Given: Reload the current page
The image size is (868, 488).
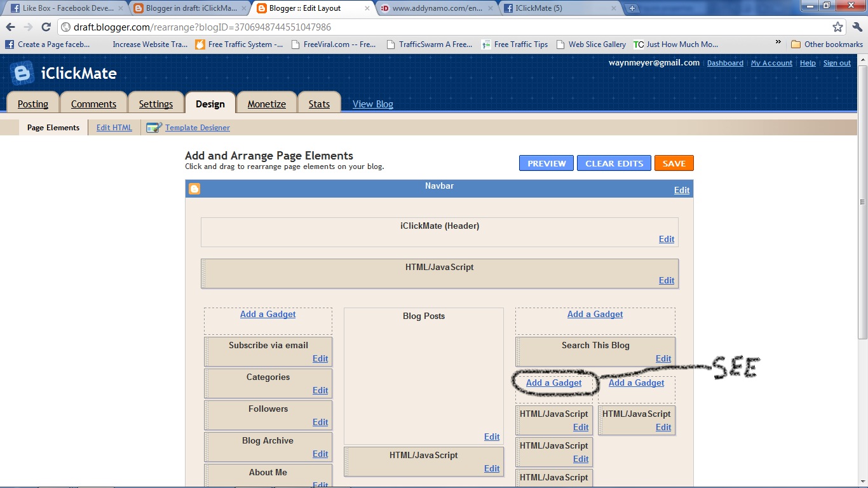Looking at the screenshot, I should (x=46, y=27).
